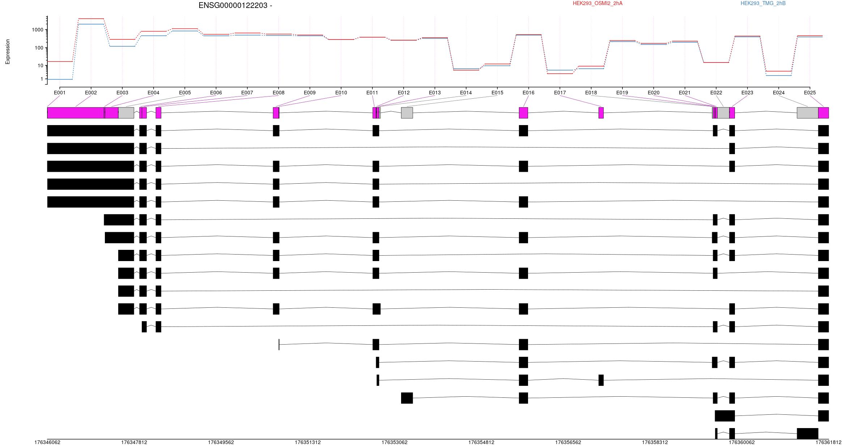The height and width of the screenshot is (448, 868).
Task: Click the ENSG00000122203 gene title
Action: point(235,5)
